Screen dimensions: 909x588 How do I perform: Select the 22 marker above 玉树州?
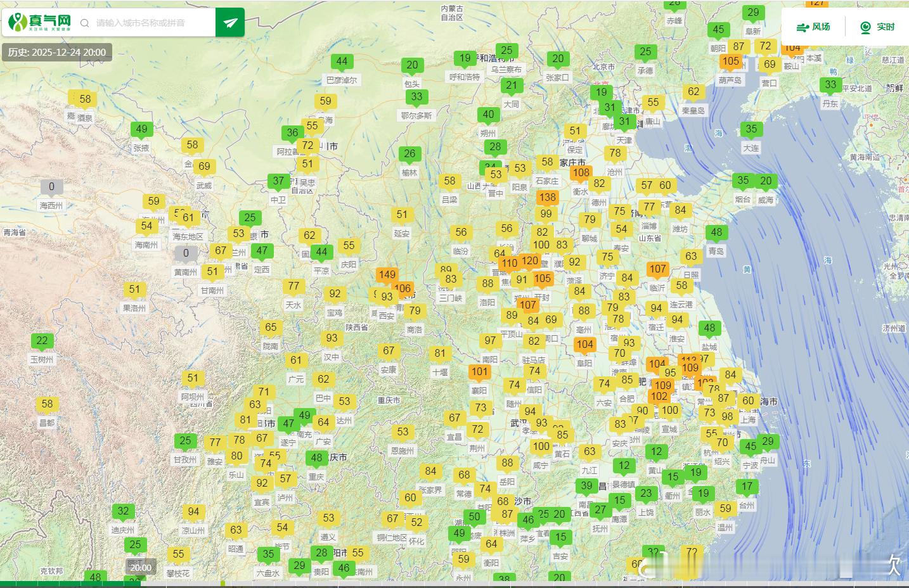point(42,341)
